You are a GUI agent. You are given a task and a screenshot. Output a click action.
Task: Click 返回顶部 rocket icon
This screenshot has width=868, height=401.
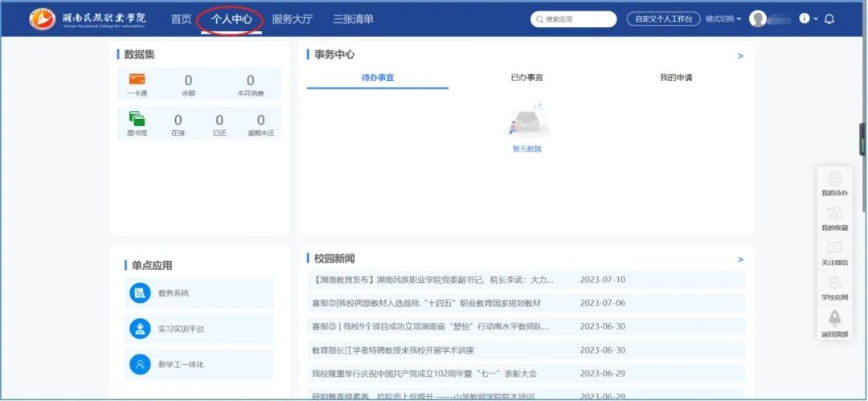[x=834, y=318]
